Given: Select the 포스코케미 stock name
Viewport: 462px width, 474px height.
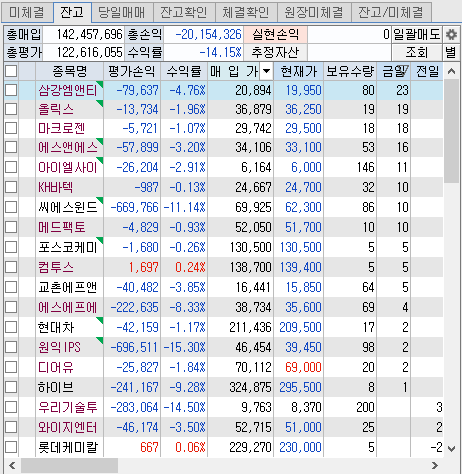Looking at the screenshot, I should [68, 247].
